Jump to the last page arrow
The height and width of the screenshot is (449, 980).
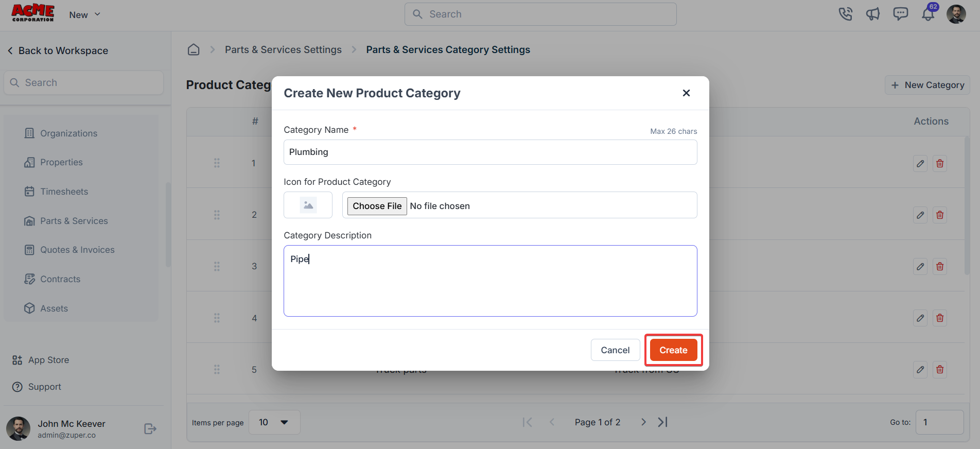[x=663, y=422]
